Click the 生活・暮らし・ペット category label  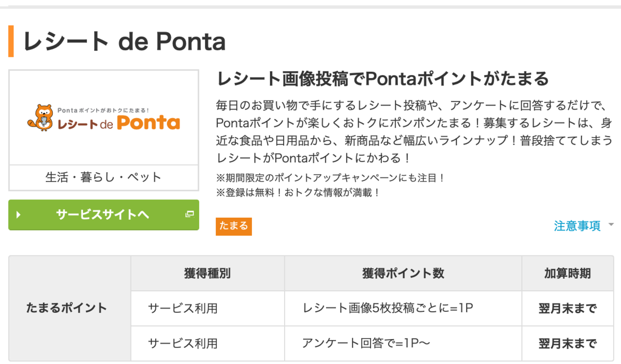point(103,177)
